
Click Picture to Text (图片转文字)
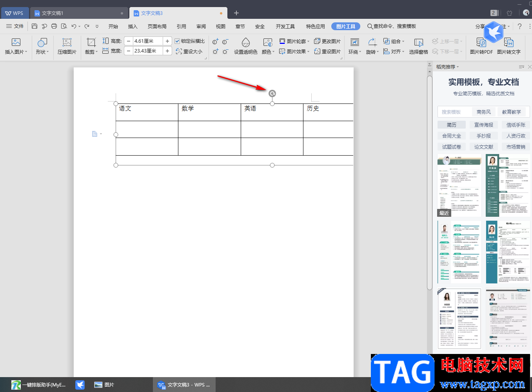click(509, 46)
